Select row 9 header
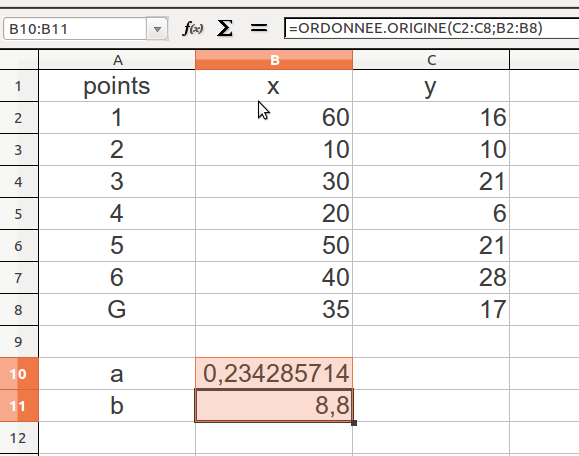This screenshot has height=456, width=579. (x=19, y=342)
